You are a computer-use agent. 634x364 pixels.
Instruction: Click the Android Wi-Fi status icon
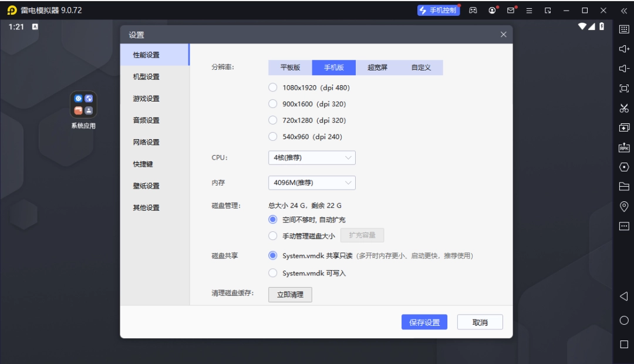[582, 26]
